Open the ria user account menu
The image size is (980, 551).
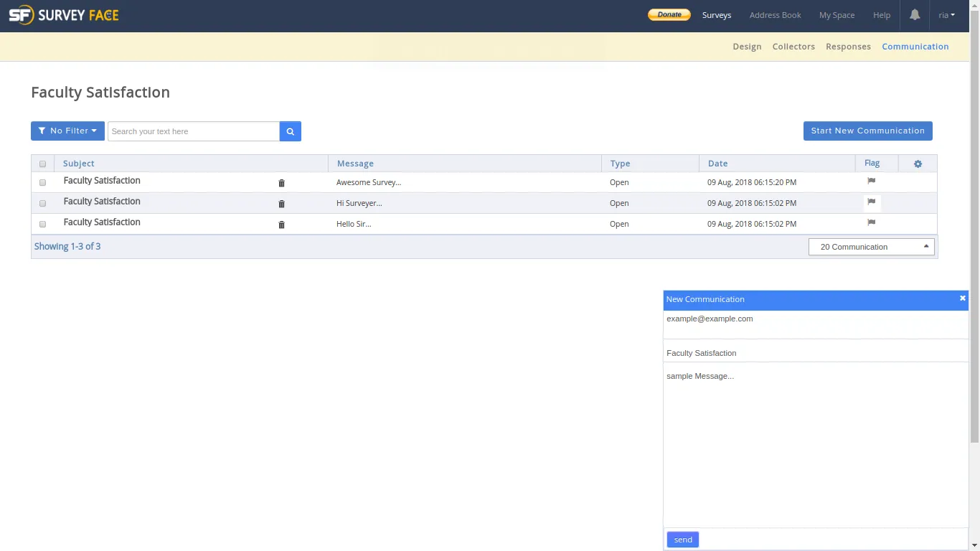946,15
